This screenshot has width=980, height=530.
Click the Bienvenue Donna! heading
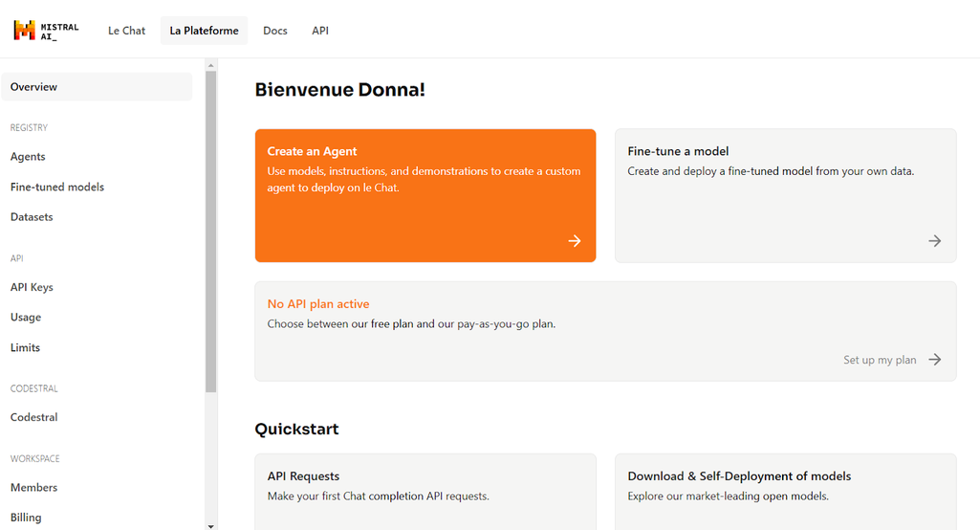[340, 90]
